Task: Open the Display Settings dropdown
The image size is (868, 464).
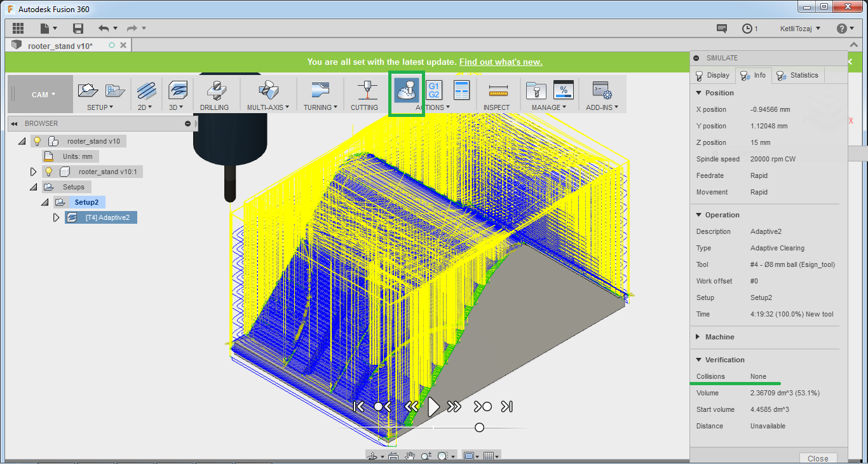Action: coord(470,456)
